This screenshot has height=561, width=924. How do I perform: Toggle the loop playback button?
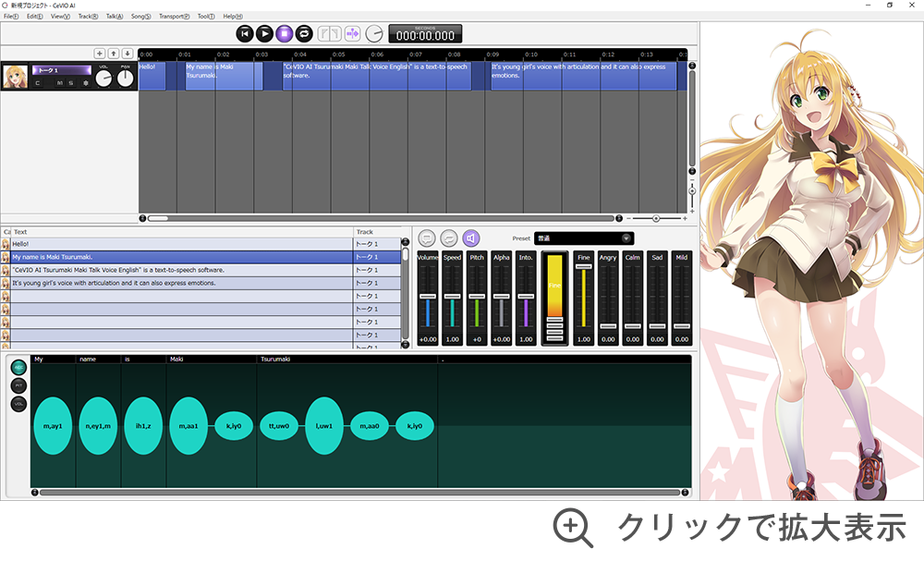(304, 34)
